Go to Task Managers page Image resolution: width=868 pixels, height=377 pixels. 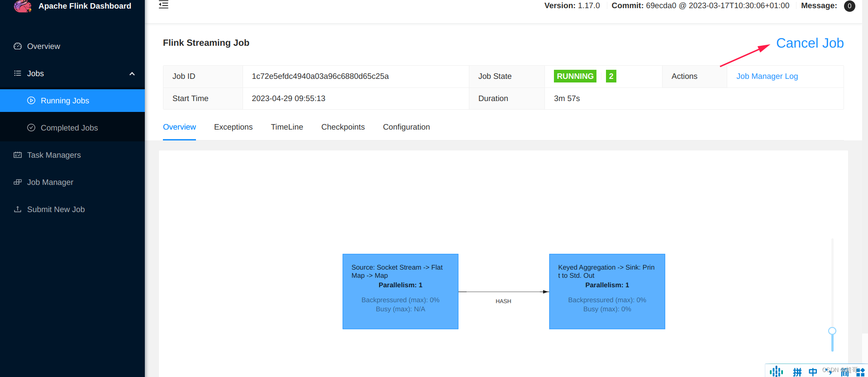[72, 155]
